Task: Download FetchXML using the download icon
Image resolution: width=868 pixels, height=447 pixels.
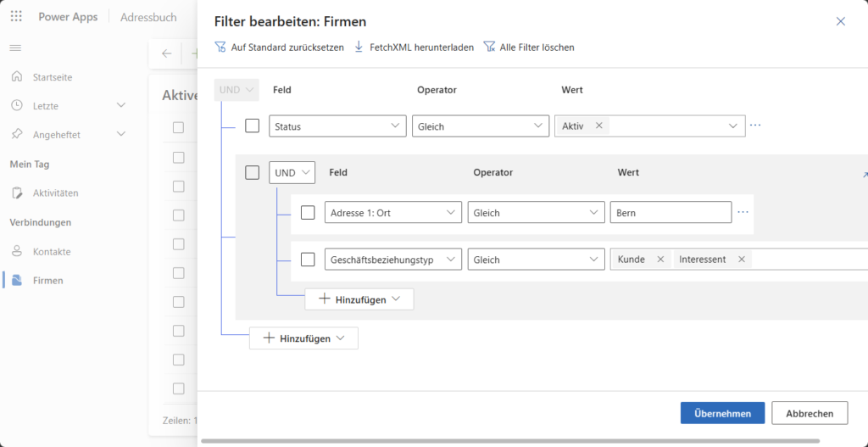Action: point(359,47)
